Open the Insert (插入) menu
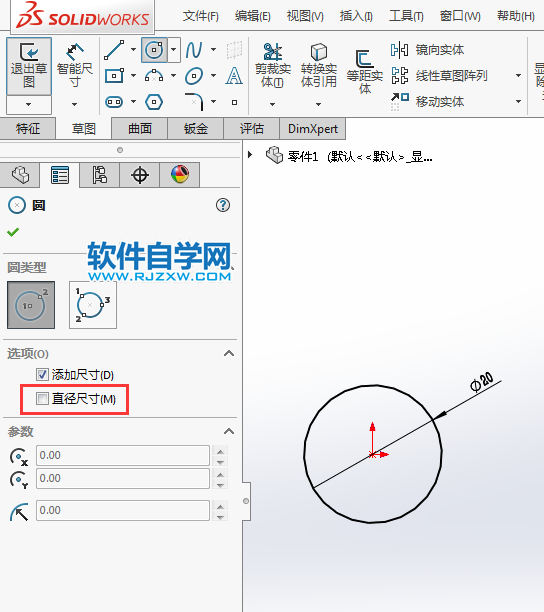544x612 pixels. click(x=356, y=16)
